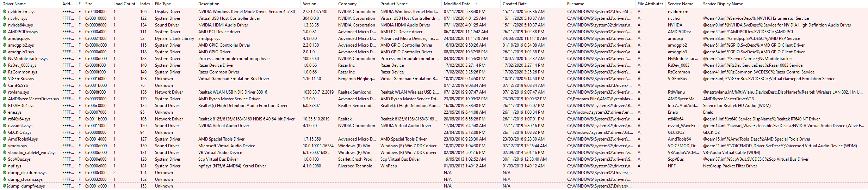
Task: Click the green icon beside RzDev_0083.sys
Action: coord(5,65)
